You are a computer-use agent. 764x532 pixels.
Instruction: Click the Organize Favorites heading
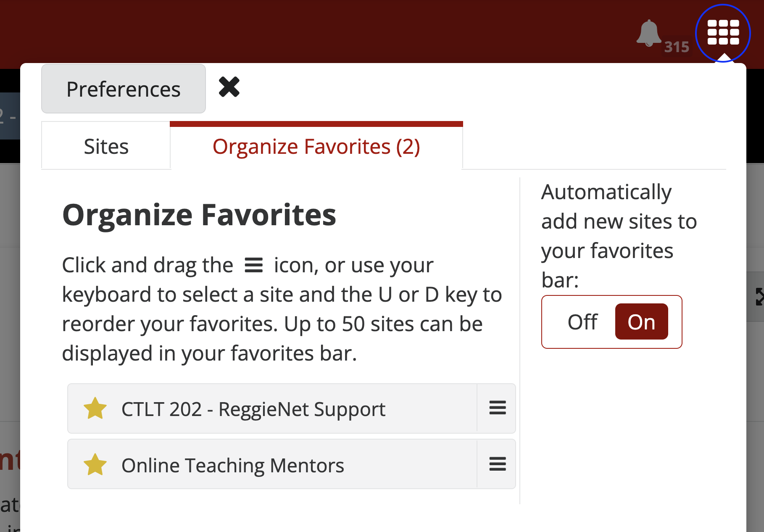point(199,215)
